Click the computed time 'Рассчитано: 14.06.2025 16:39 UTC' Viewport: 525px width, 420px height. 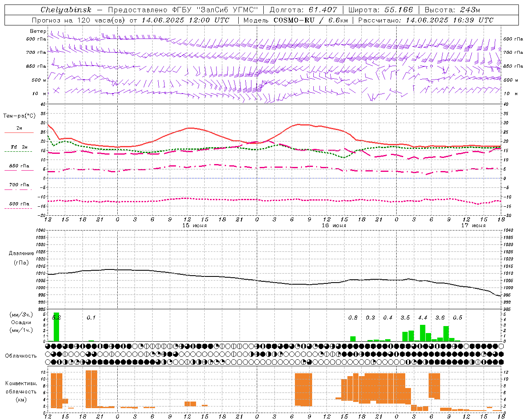click(426, 20)
